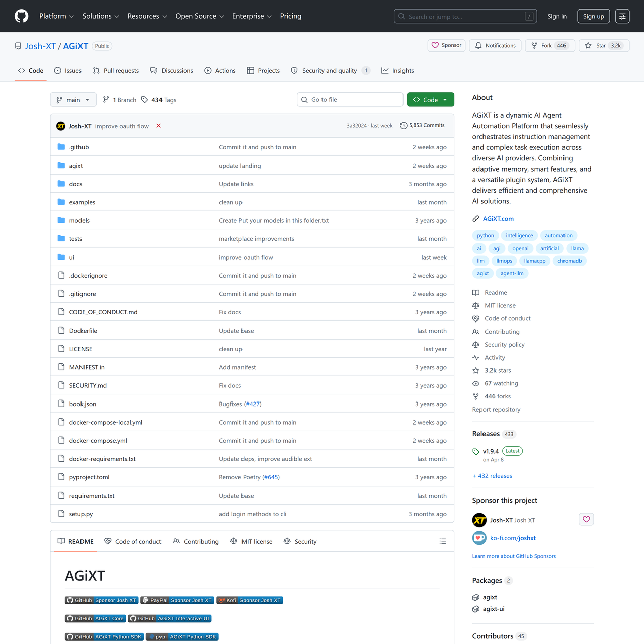Image resolution: width=644 pixels, height=644 pixels.
Task: Open the #427 pull request link
Action: click(253, 404)
